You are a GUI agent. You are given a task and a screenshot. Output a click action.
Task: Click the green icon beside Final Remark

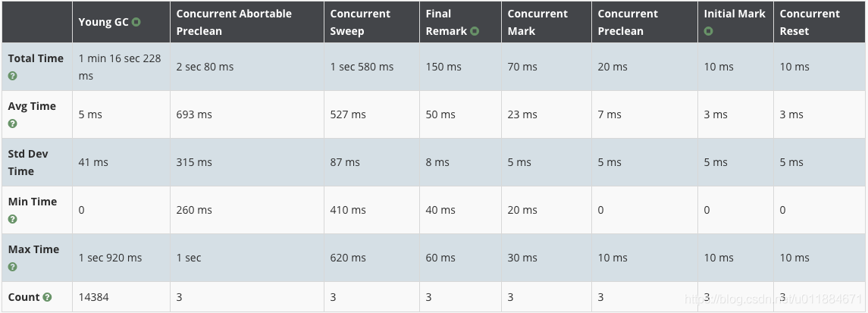coord(475,31)
